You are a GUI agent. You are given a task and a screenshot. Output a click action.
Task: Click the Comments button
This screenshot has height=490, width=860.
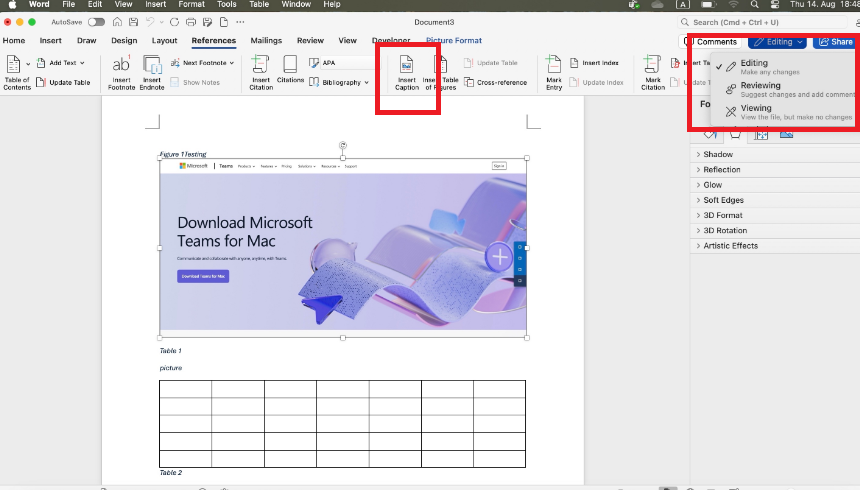click(711, 42)
